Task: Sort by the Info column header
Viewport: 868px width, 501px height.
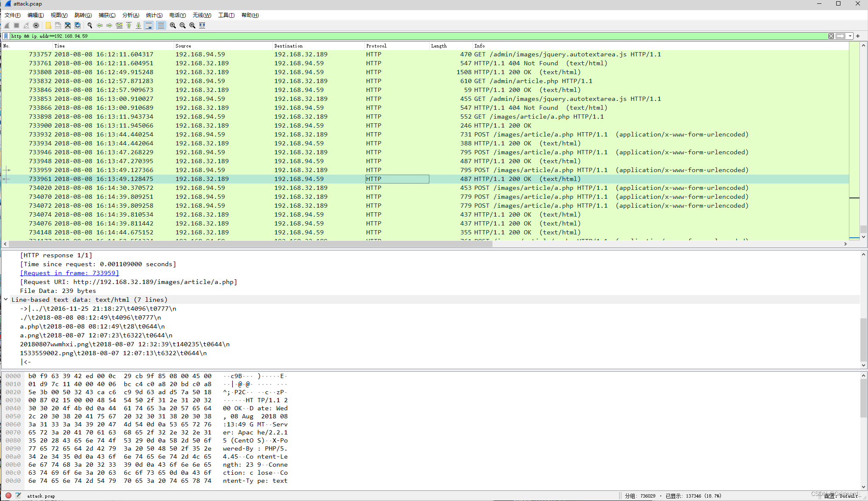Action: (661, 46)
